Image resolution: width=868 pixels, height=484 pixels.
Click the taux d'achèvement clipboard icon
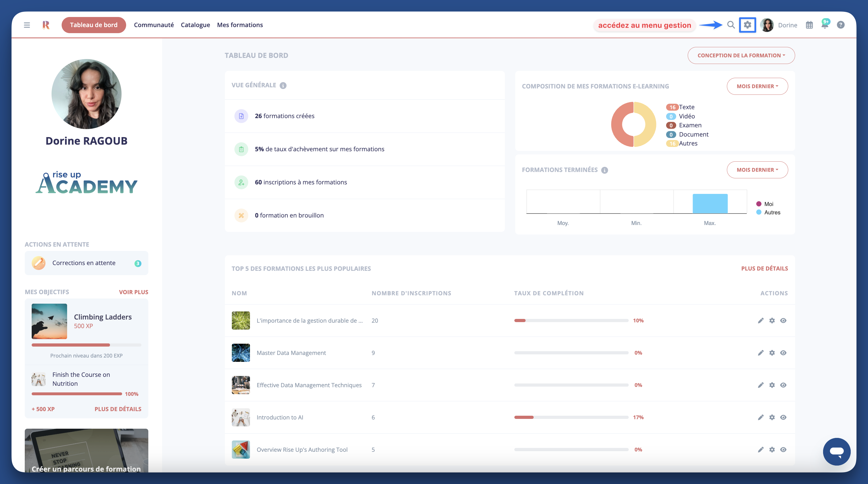(x=241, y=149)
